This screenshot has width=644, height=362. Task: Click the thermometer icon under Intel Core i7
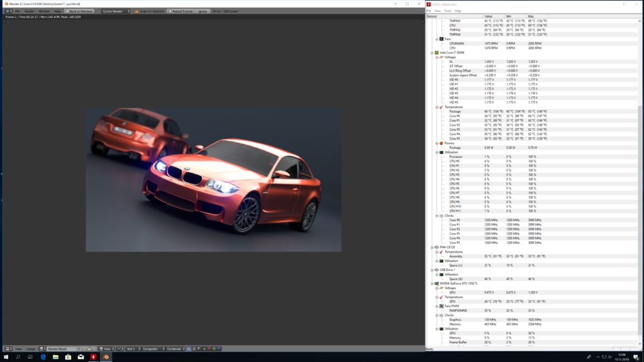(x=441, y=107)
